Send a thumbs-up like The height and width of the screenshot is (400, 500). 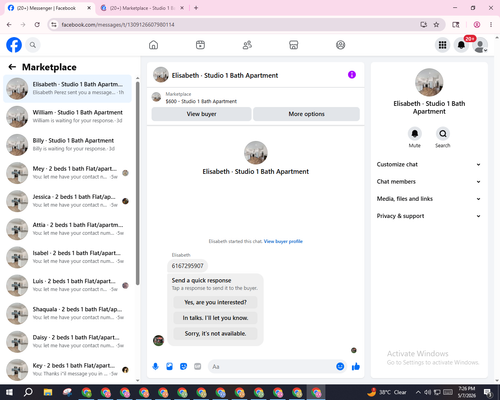click(x=356, y=367)
